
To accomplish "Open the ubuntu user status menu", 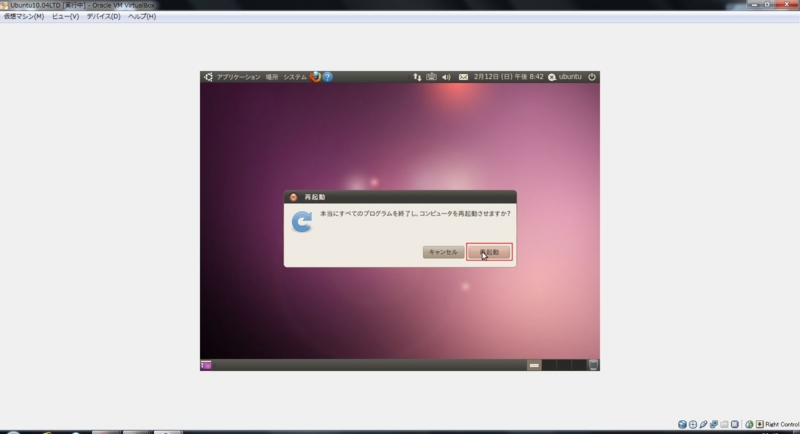I will tap(565, 77).
